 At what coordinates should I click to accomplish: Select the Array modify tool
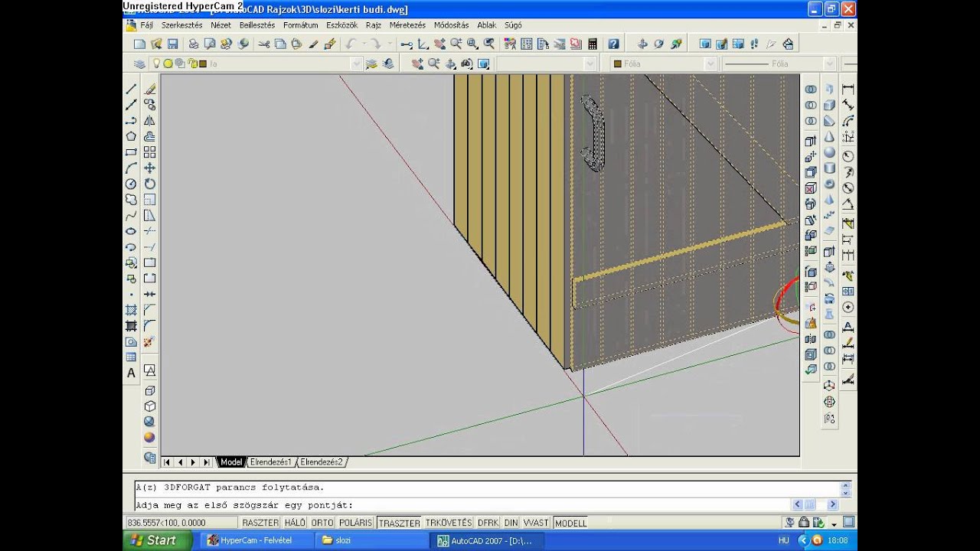tap(150, 152)
